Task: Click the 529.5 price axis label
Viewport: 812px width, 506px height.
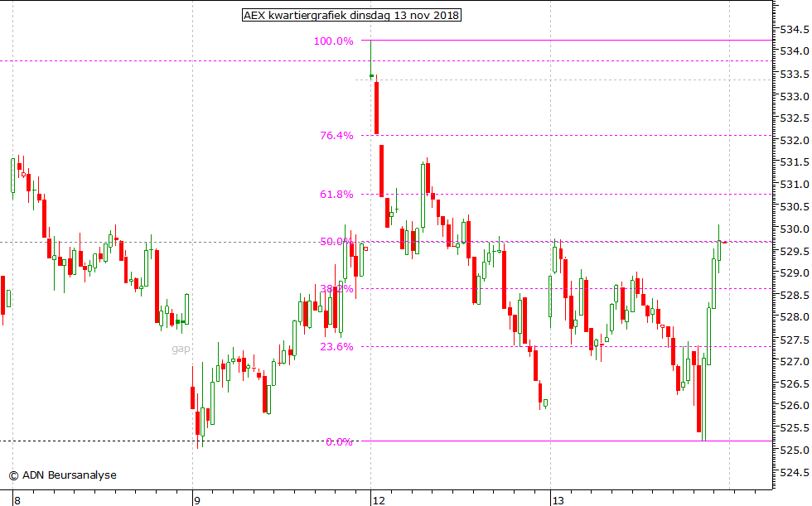Action: click(x=795, y=252)
